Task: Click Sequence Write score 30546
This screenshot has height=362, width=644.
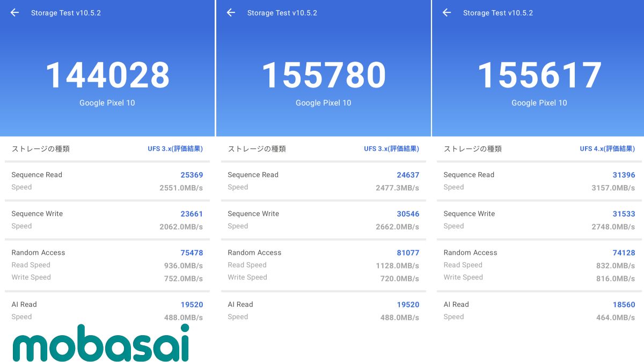Action: click(408, 214)
